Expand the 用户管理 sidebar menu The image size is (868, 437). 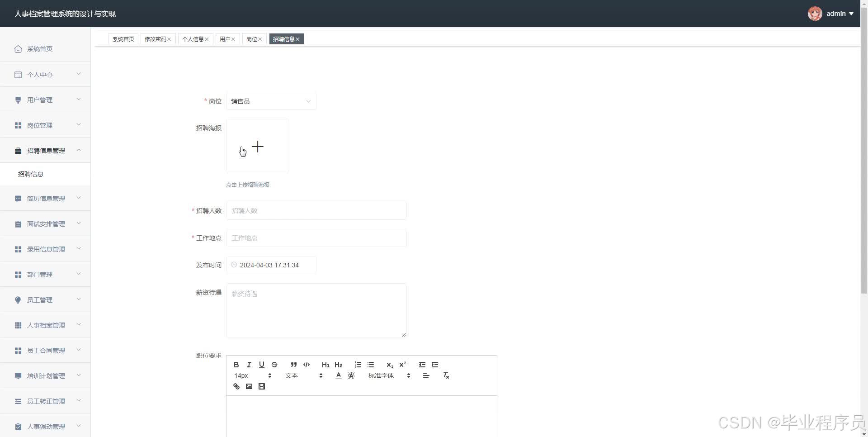(45, 100)
